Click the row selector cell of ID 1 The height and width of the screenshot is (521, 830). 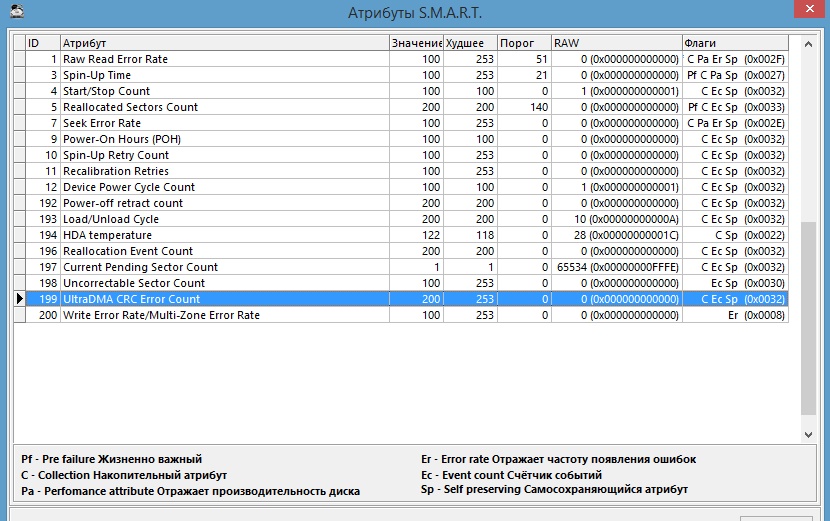[x=20, y=59]
